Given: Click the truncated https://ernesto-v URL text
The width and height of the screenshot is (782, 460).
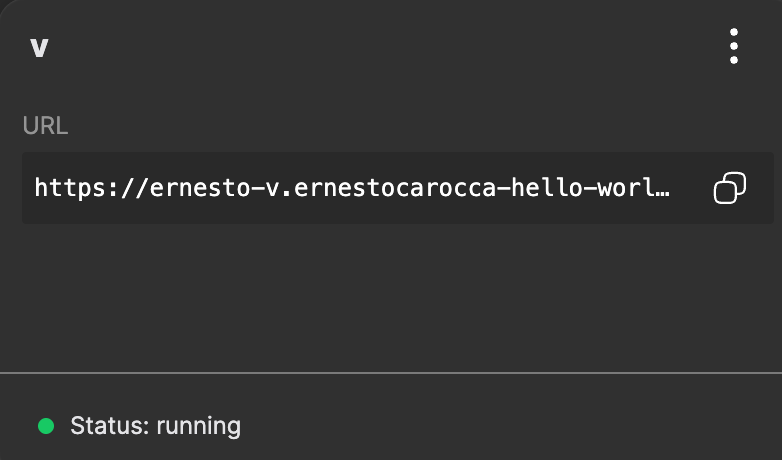Looking at the screenshot, I should point(352,188).
